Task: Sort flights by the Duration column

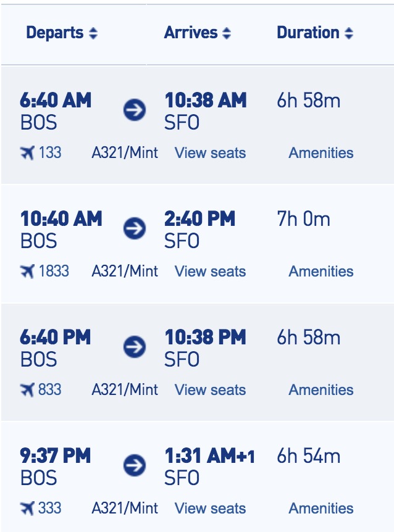Action: [x=316, y=33]
